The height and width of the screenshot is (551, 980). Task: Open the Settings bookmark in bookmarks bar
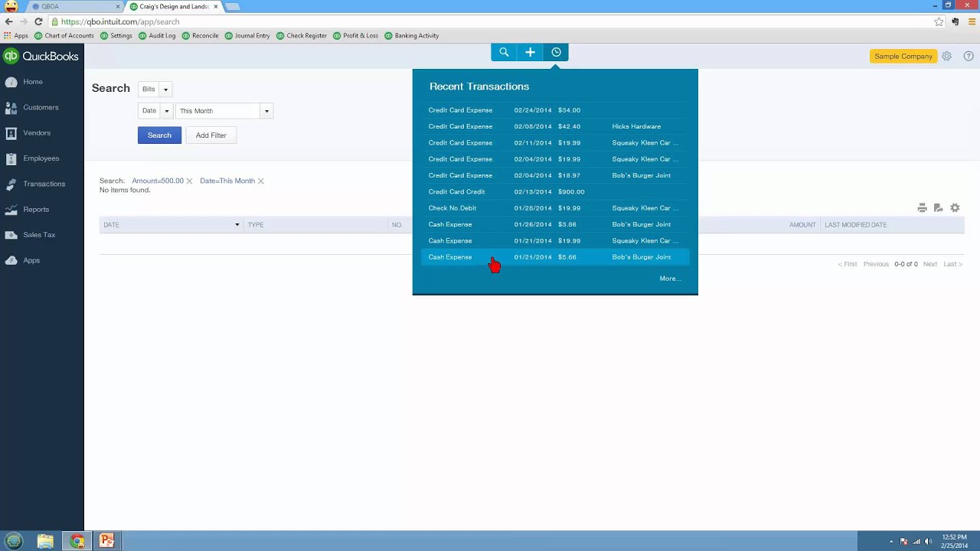(x=116, y=36)
